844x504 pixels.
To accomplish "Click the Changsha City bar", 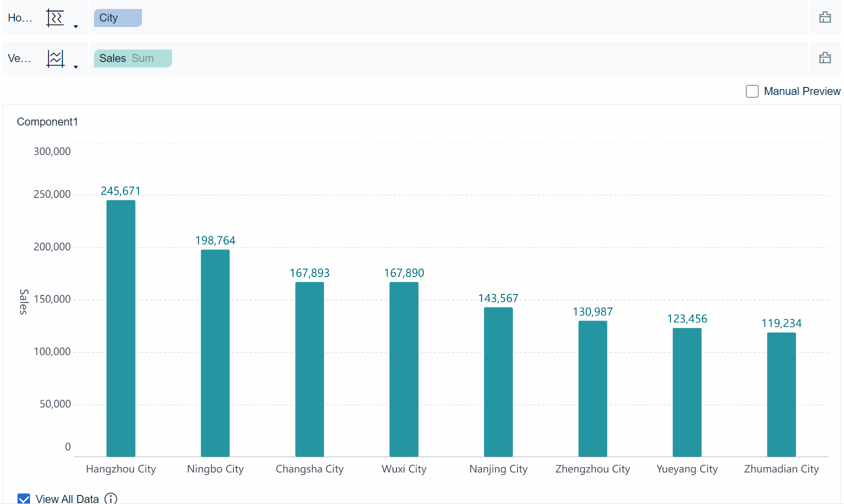I will [x=309, y=369].
